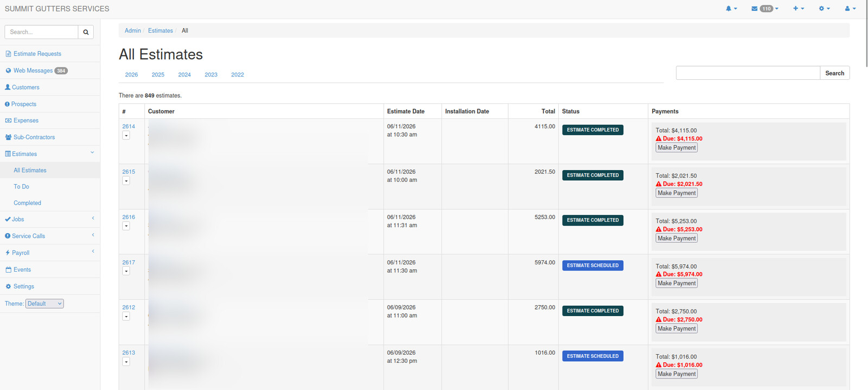Click the sidebar search magnifier button
This screenshot has height=390, width=868.
[x=86, y=32]
